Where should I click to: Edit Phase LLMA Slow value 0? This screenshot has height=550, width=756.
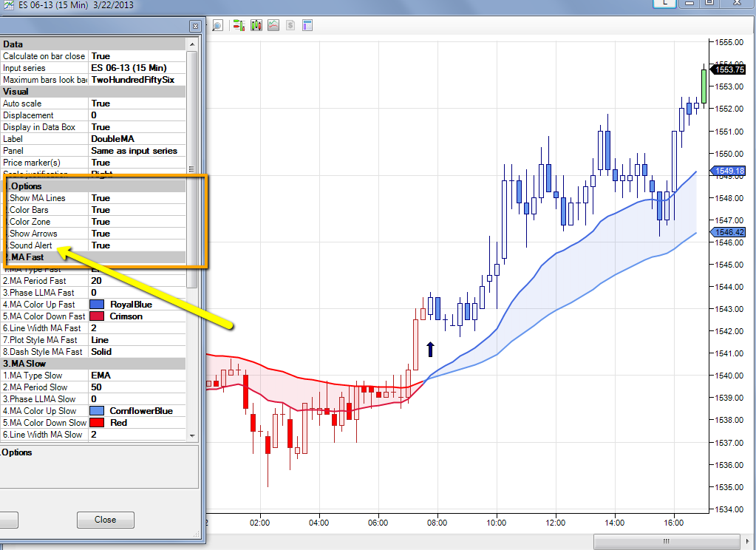pos(137,399)
